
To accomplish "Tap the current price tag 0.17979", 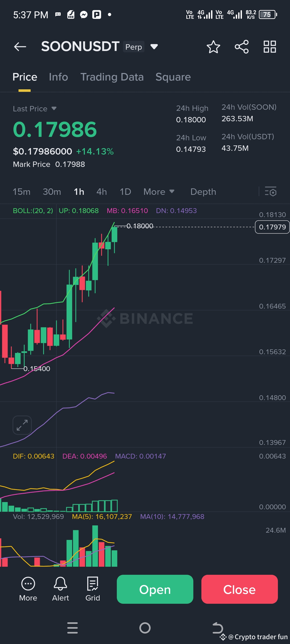I will pyautogui.click(x=272, y=227).
